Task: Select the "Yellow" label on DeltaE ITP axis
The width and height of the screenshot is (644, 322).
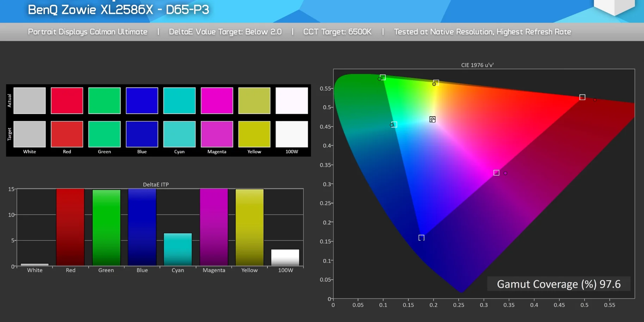Action: click(250, 270)
